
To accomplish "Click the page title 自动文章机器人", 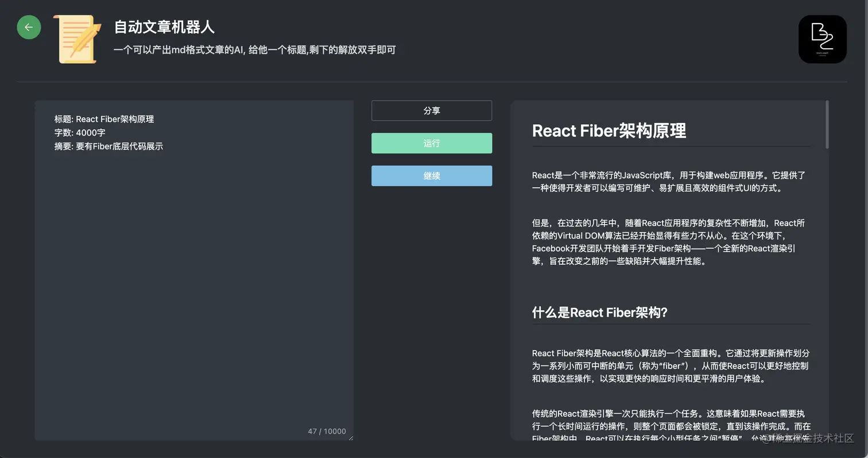I will (x=164, y=27).
